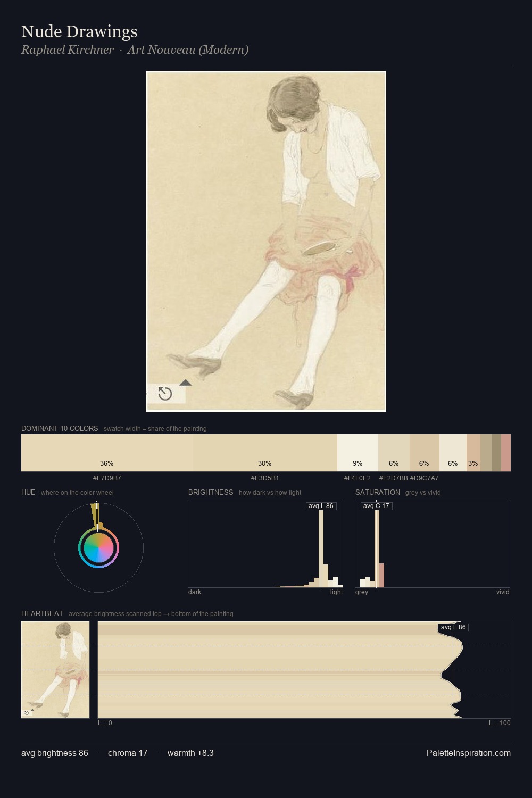This screenshot has height=798, width=532.
Task: Click the hex code #D9C7A7 text
Action: 425,478
